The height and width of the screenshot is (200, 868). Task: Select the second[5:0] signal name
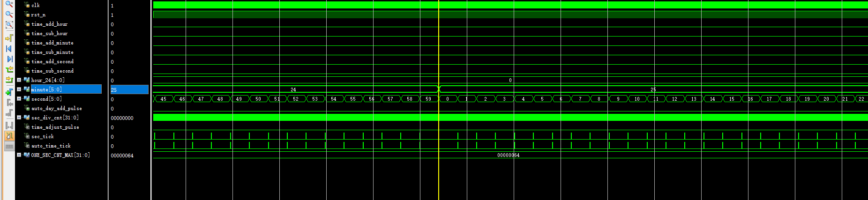pos(46,99)
